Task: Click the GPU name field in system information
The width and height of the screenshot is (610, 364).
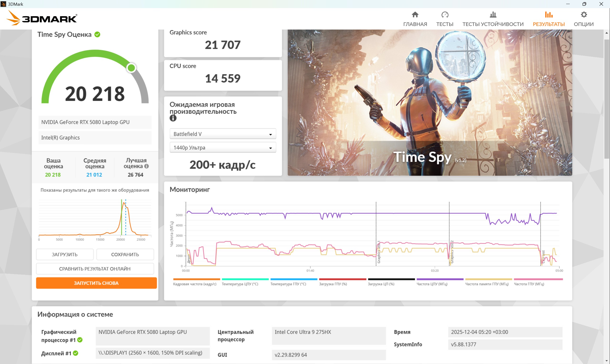Action: point(152,336)
